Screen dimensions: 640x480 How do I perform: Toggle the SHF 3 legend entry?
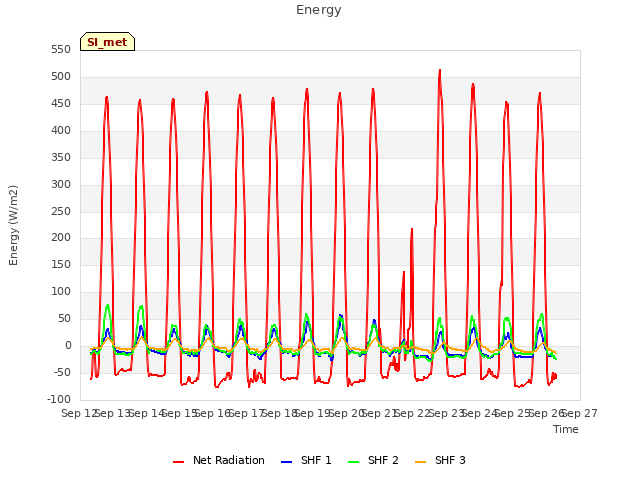pyautogui.click(x=440, y=460)
